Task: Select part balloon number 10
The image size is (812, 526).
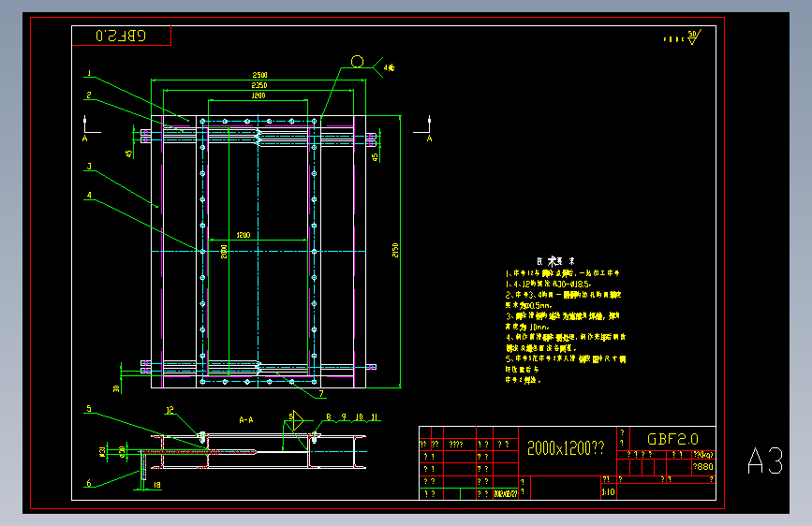Action: [360, 416]
